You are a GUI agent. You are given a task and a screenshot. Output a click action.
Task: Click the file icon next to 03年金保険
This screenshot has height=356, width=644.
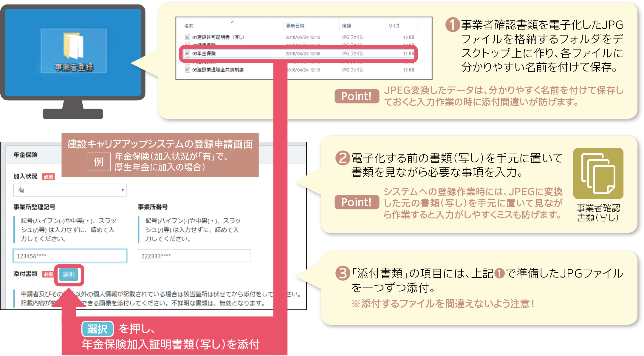point(188,54)
